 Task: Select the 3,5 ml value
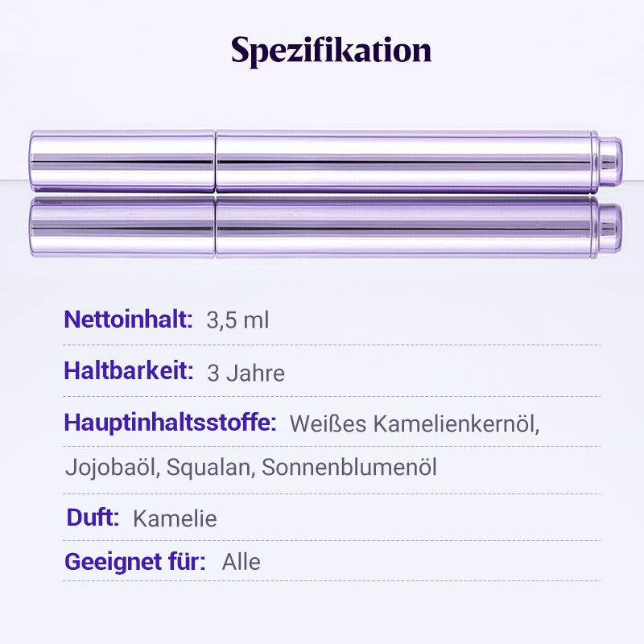tap(237, 320)
